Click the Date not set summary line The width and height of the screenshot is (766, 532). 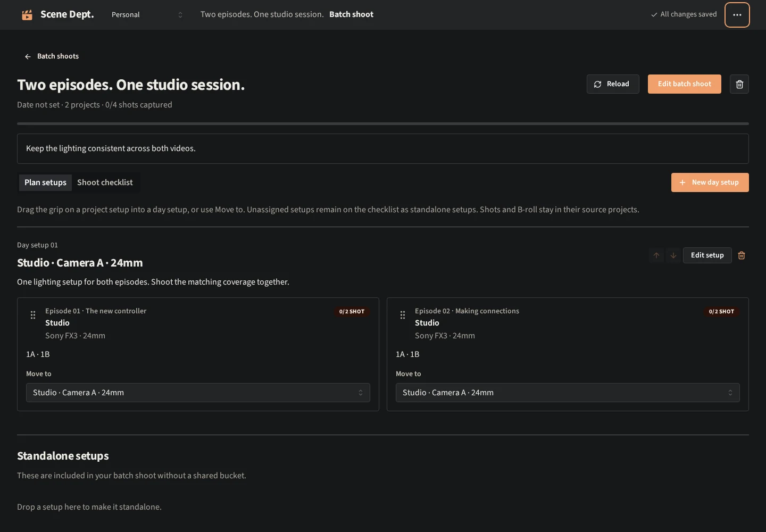95,105
